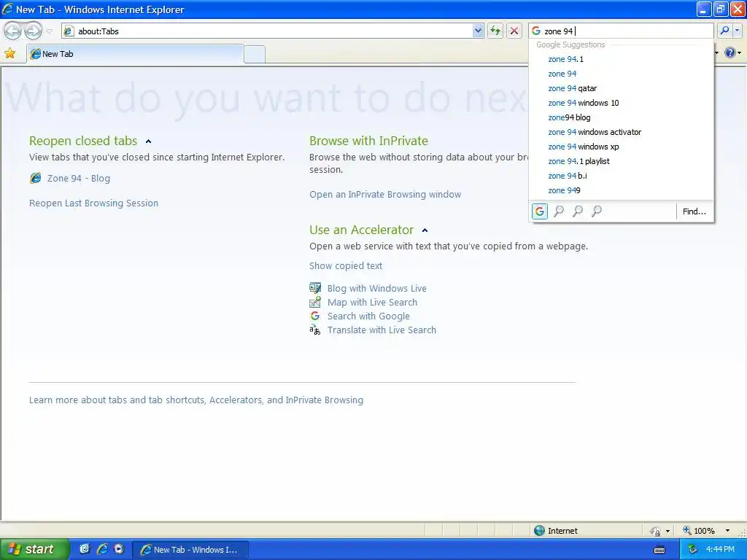Click the Map with Live Search icon

pyautogui.click(x=315, y=302)
